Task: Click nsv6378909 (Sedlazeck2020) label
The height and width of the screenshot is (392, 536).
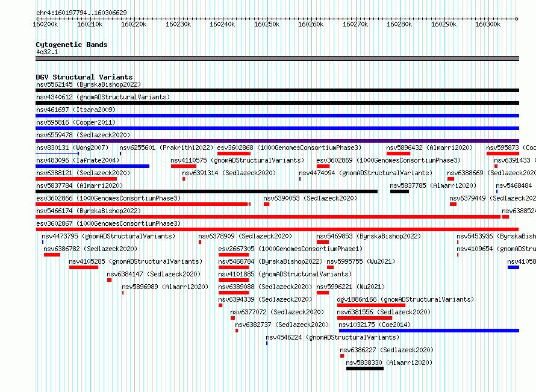Action: pyautogui.click(x=245, y=236)
